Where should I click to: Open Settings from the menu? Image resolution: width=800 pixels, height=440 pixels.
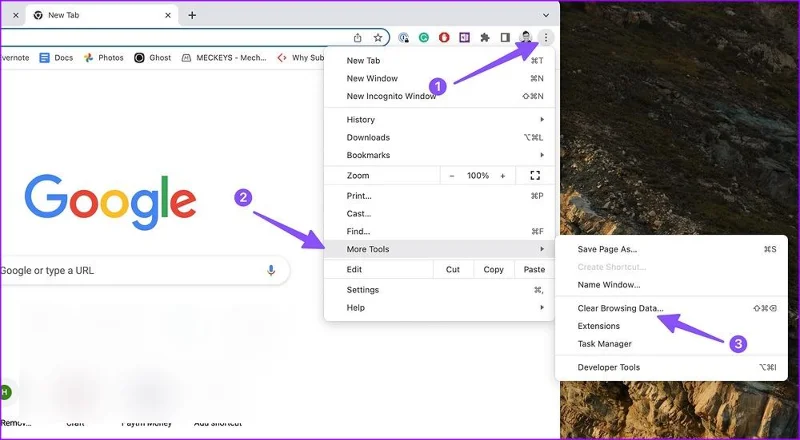pyautogui.click(x=439, y=290)
